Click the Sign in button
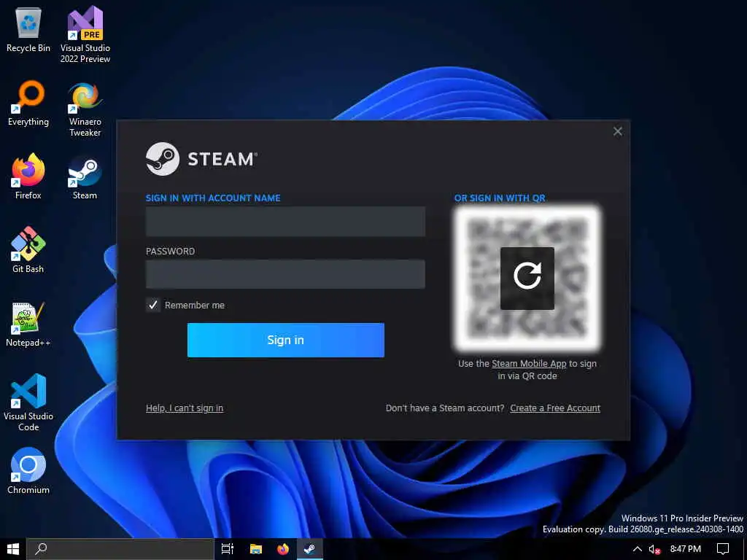This screenshot has height=560, width=747. click(286, 340)
